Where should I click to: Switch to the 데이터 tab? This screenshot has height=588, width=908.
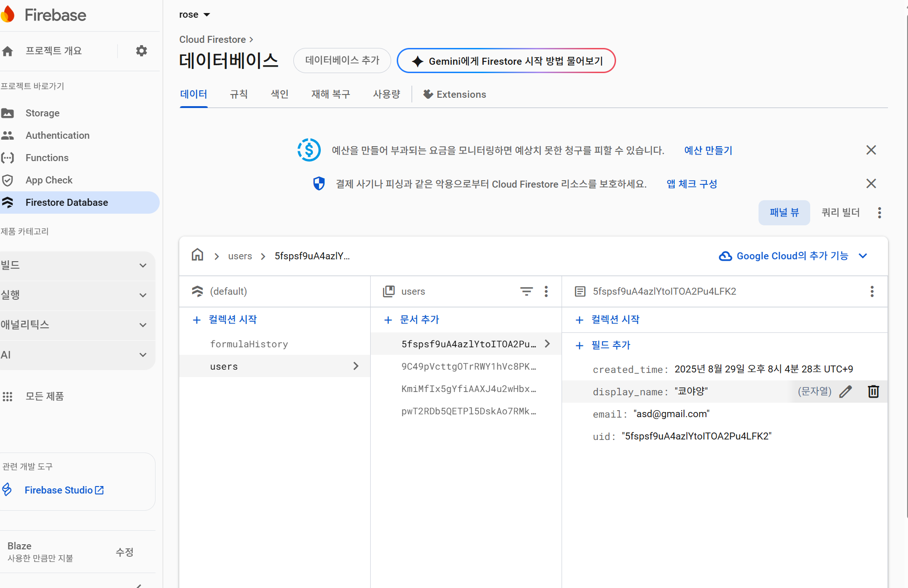tap(194, 95)
